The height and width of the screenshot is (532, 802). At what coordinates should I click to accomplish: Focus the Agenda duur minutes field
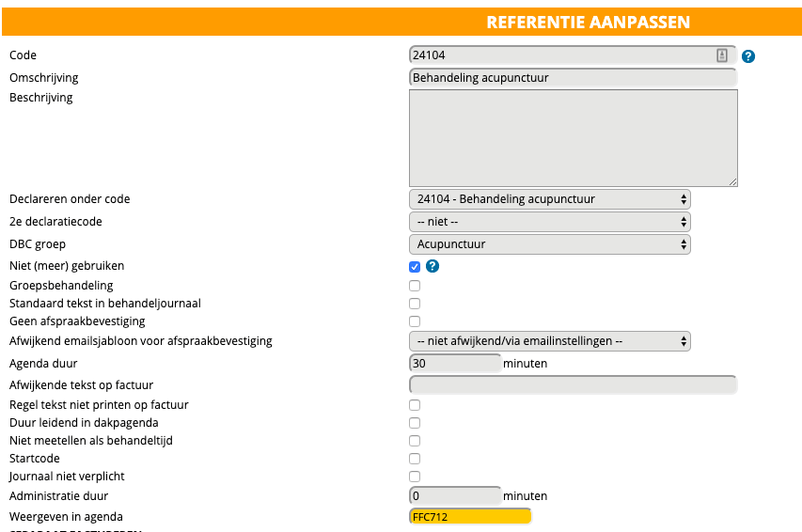coord(455,364)
